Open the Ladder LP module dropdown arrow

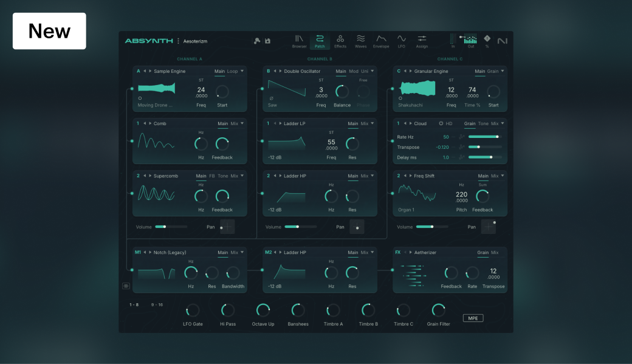(x=373, y=123)
